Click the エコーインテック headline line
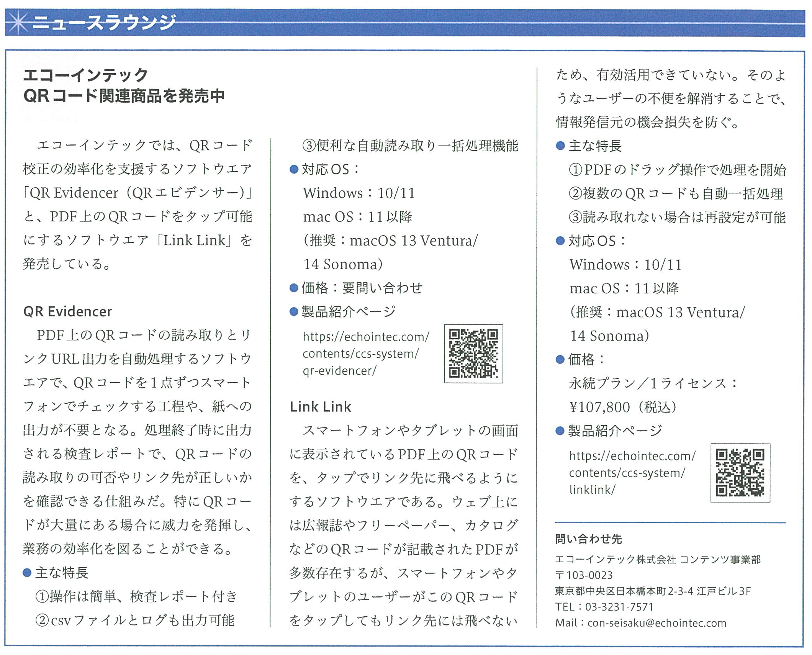This screenshot has height=655, width=812. [85, 75]
